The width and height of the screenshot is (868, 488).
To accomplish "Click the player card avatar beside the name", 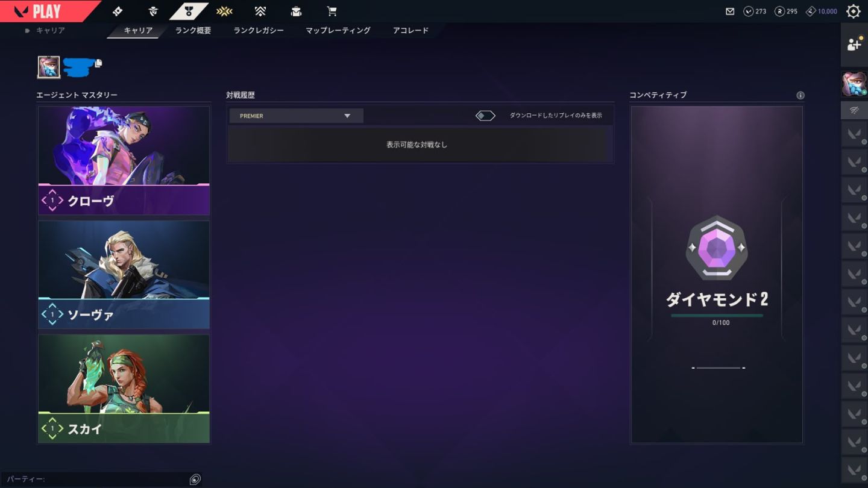I will click(x=49, y=67).
